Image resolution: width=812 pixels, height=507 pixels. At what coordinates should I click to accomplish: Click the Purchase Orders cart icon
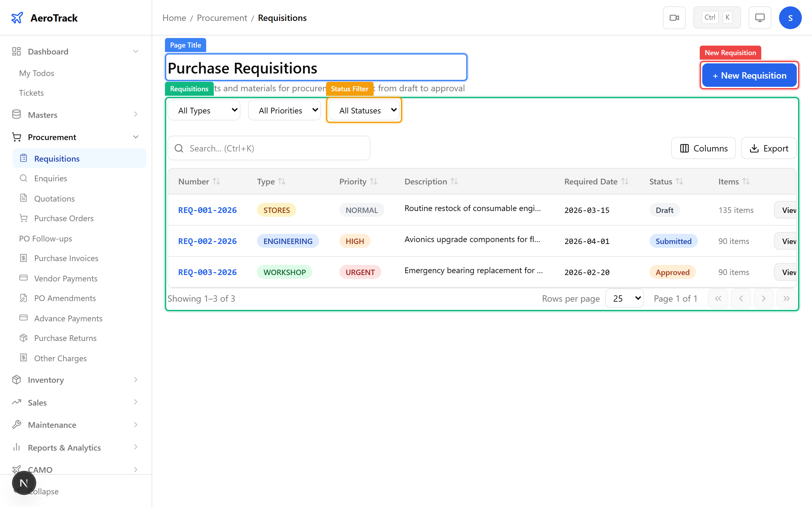click(23, 218)
